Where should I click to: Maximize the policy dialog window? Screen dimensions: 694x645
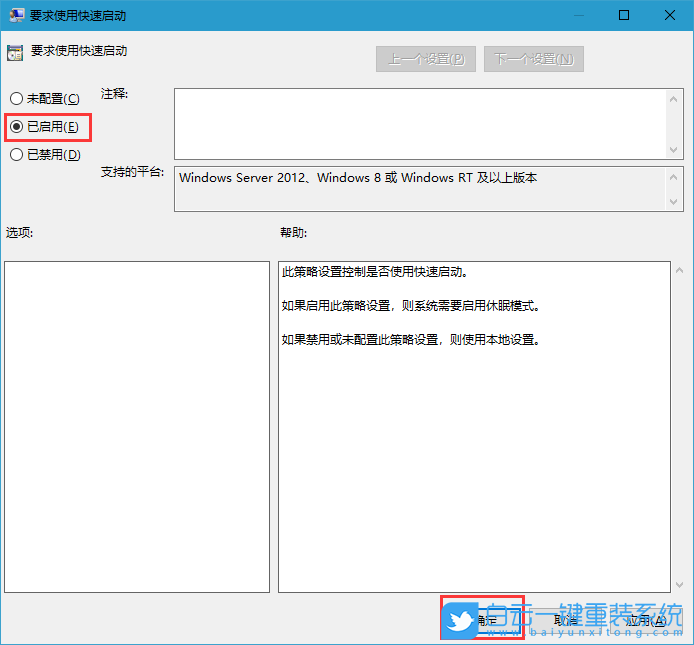(624, 15)
